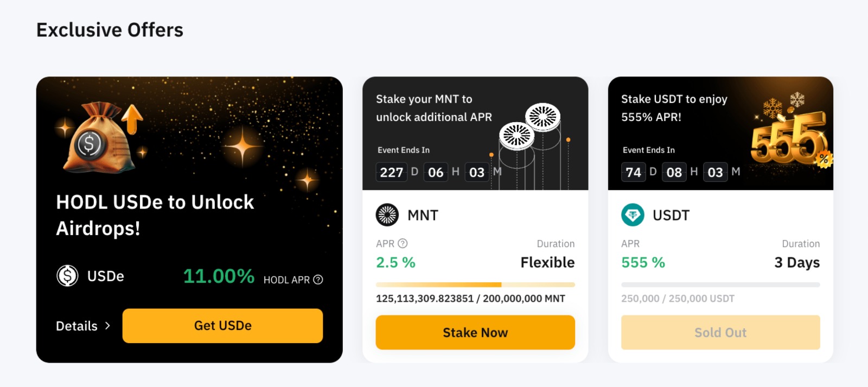
Task: Click the USDe coin icon
Action: [x=68, y=276]
